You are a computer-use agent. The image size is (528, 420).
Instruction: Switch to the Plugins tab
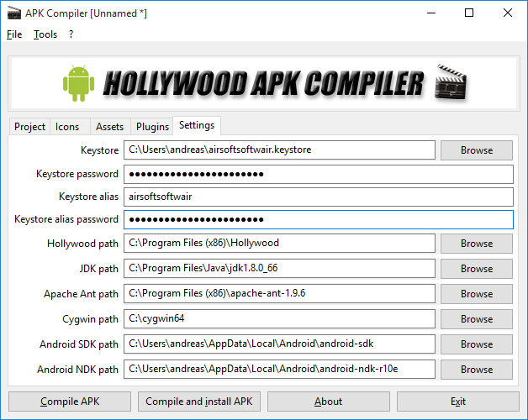point(152,127)
